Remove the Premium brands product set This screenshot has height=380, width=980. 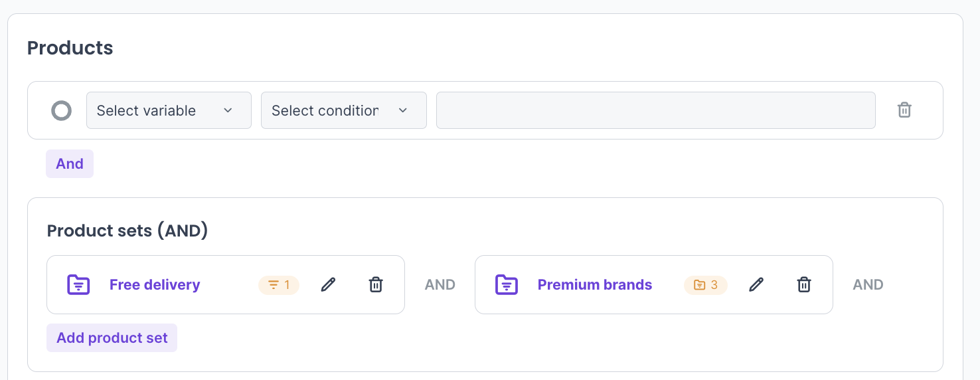click(x=804, y=285)
